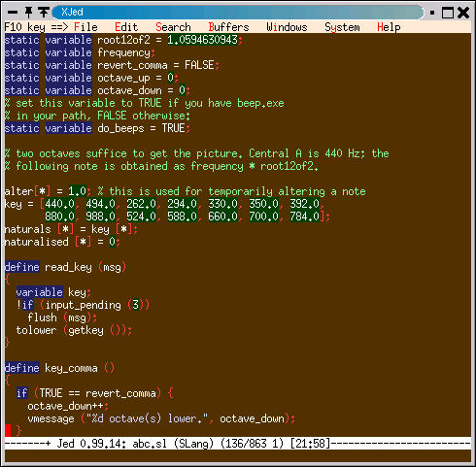Open the Help menu
The width and height of the screenshot is (476, 467).
pos(389,27)
